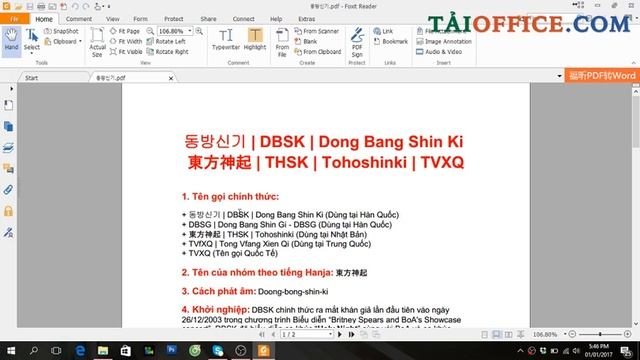640x360 pixels.
Task: Insert Audio & Video
Action: [439, 52]
